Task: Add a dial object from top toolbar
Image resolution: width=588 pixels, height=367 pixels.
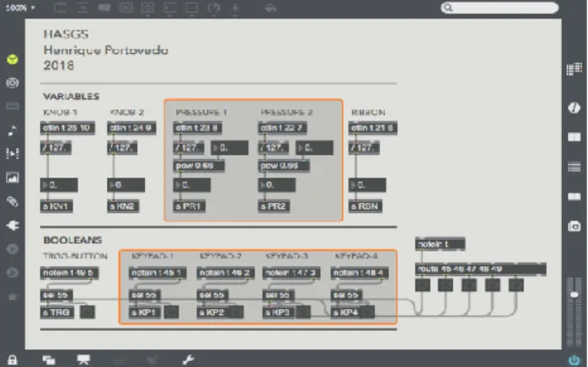Action: (x=213, y=8)
